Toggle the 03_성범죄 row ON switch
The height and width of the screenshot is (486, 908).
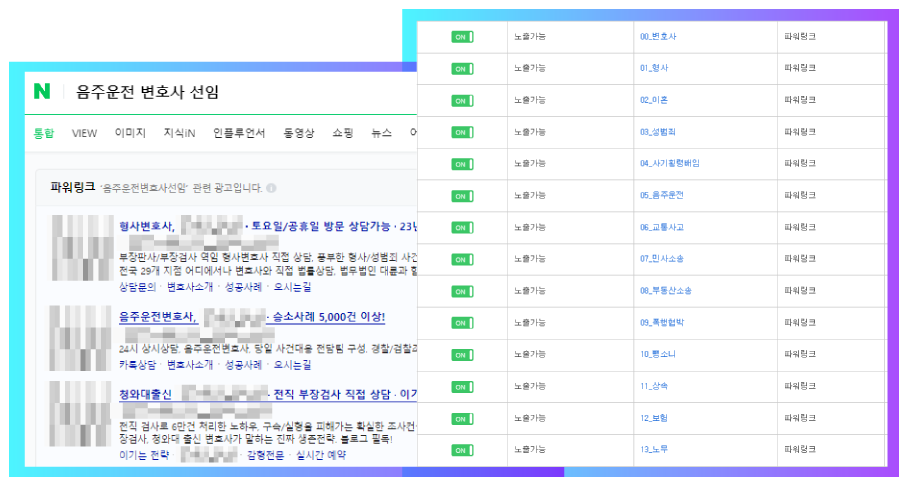coord(462,133)
